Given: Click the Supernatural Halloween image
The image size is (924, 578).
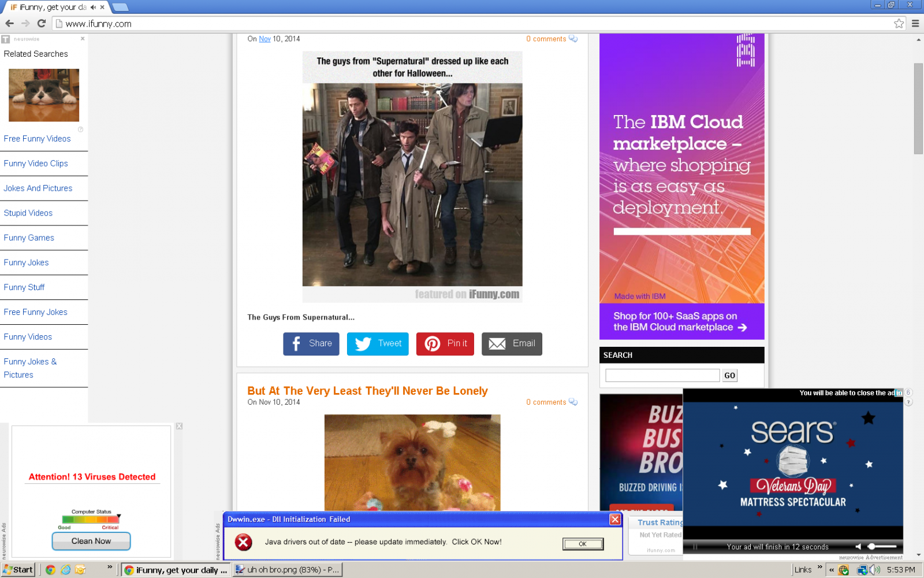Looking at the screenshot, I should (412, 177).
